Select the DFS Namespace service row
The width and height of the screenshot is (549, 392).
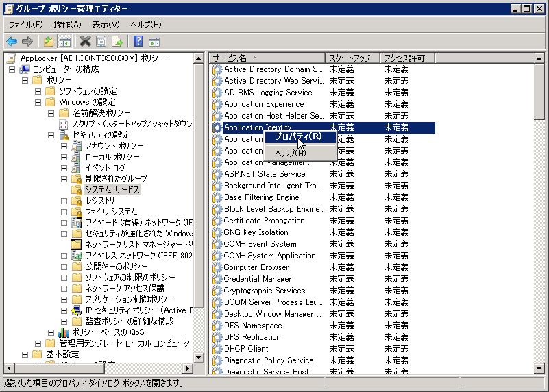tap(322, 326)
